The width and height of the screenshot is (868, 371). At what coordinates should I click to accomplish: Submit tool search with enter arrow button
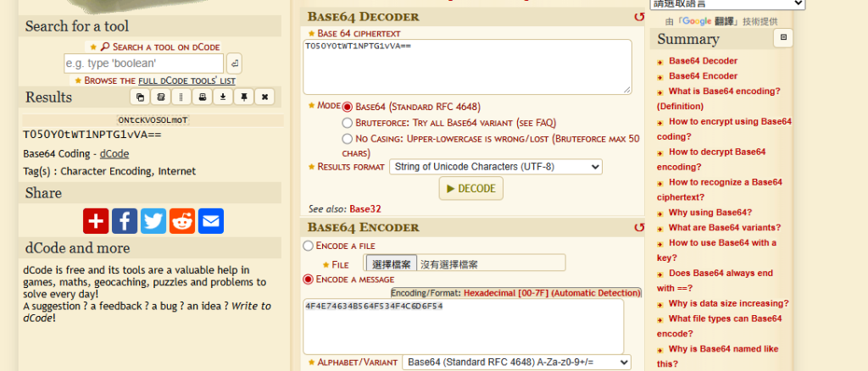(x=234, y=64)
